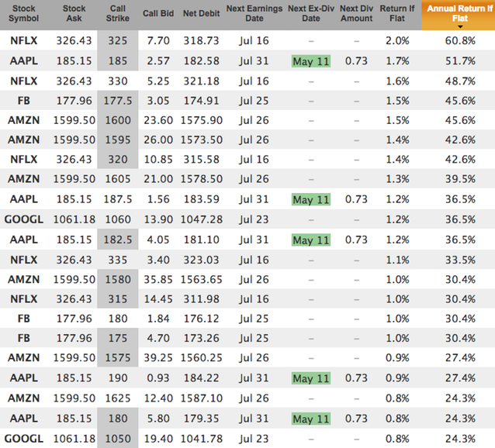Select call bid 1.56

click(x=158, y=199)
